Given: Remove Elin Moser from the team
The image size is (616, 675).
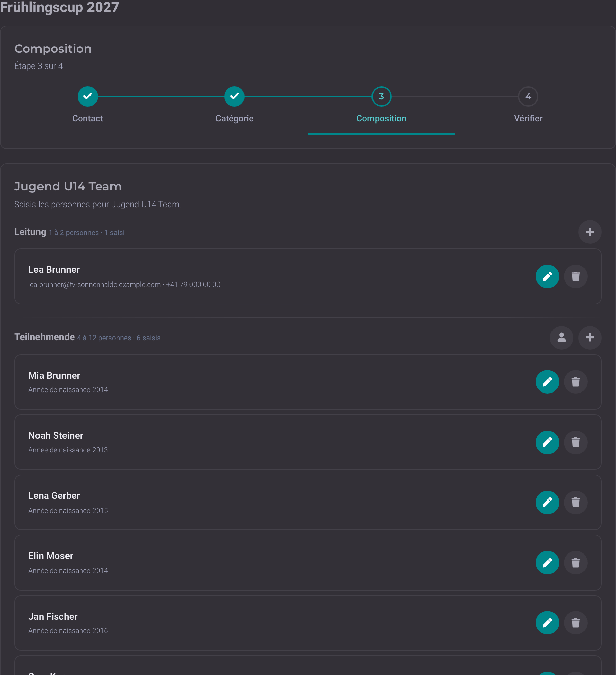Looking at the screenshot, I should coord(575,563).
